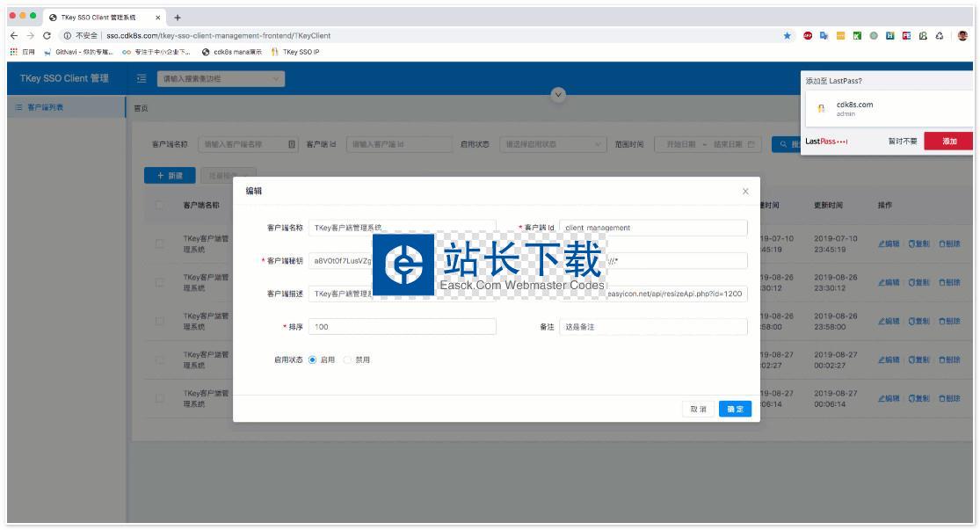Open the 批量操作 dropdown next to 新建

229,176
